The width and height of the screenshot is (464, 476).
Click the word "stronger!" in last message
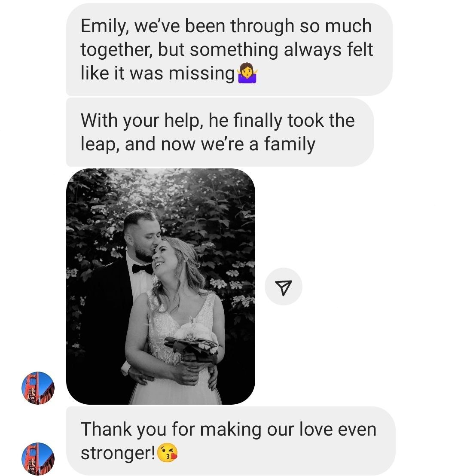118,453
